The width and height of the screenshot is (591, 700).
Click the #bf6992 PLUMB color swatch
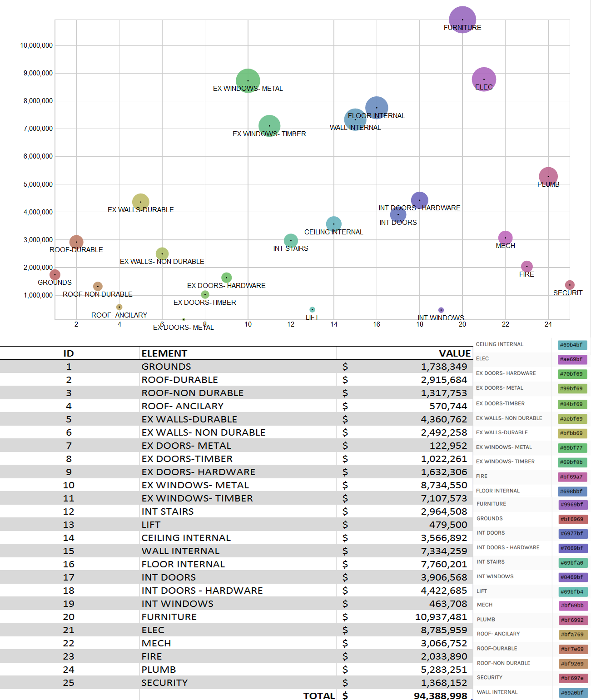572,620
